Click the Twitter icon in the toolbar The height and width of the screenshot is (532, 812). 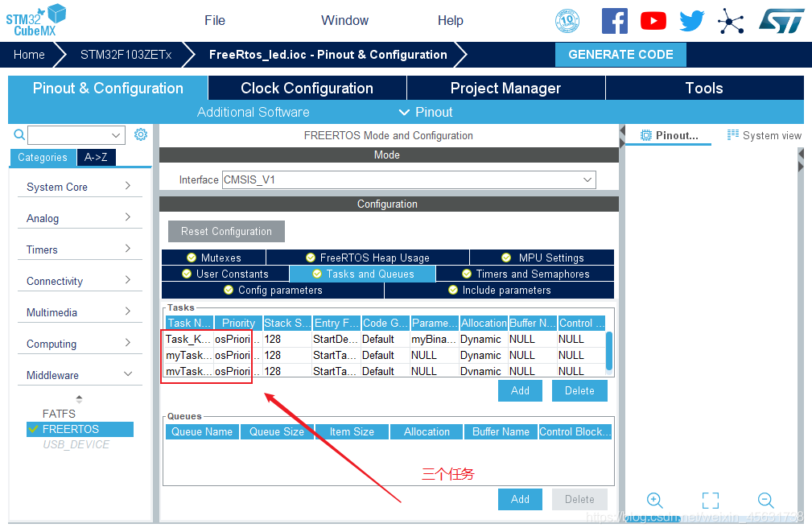691,20
